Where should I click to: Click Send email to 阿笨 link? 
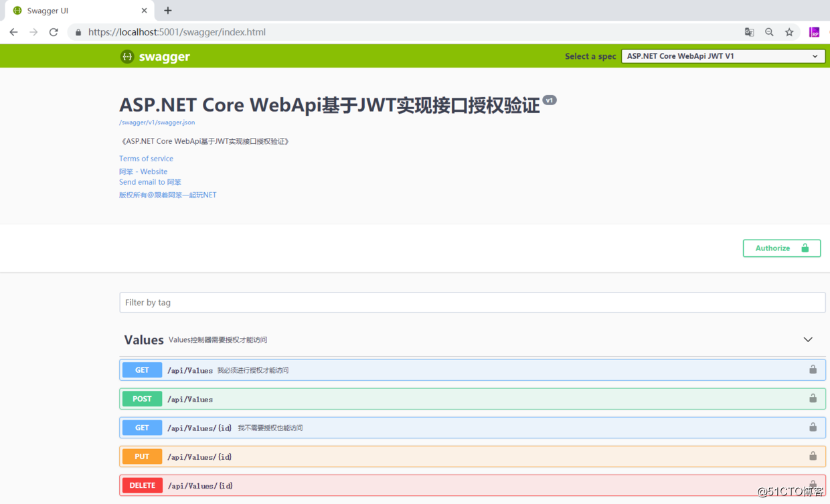(x=150, y=182)
